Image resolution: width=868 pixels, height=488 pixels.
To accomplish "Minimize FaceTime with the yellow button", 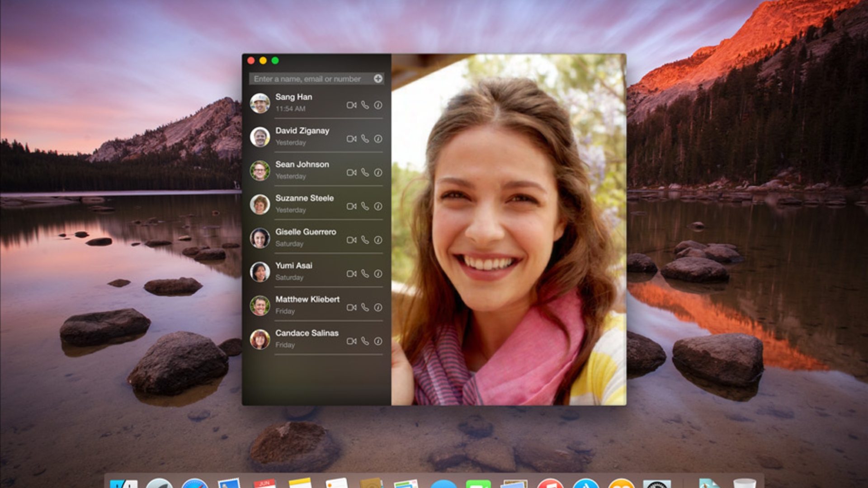I will coord(263,61).
